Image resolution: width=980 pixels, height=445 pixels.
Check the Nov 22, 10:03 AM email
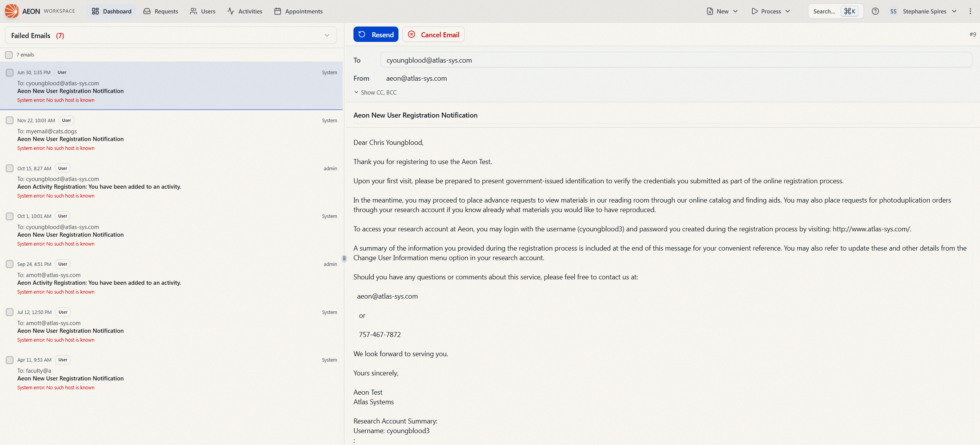coord(10,120)
